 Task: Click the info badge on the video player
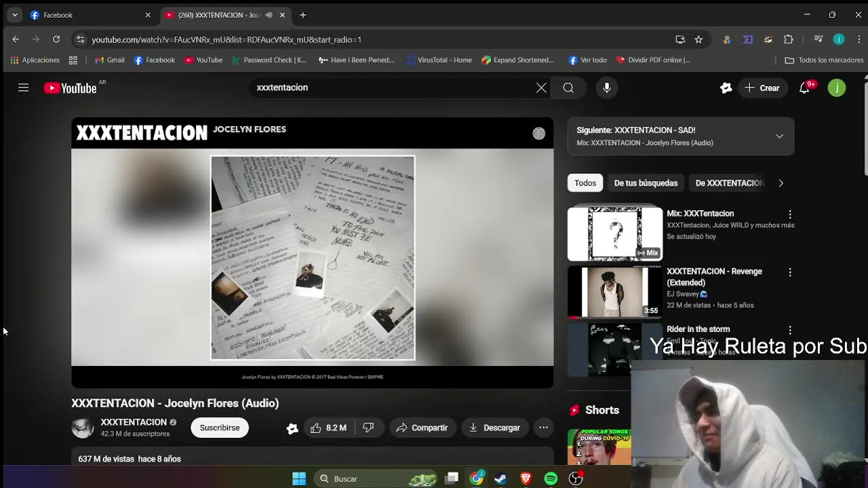pyautogui.click(x=538, y=134)
